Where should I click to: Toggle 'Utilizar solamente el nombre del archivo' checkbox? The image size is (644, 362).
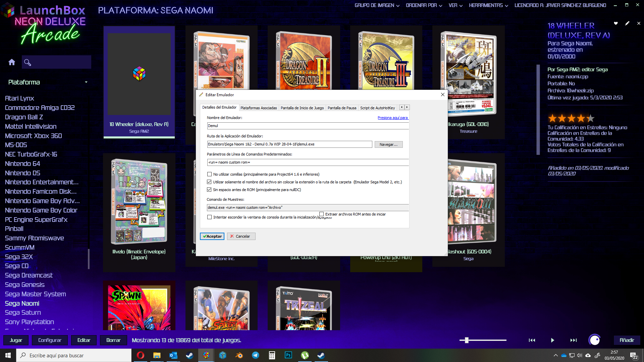click(209, 182)
